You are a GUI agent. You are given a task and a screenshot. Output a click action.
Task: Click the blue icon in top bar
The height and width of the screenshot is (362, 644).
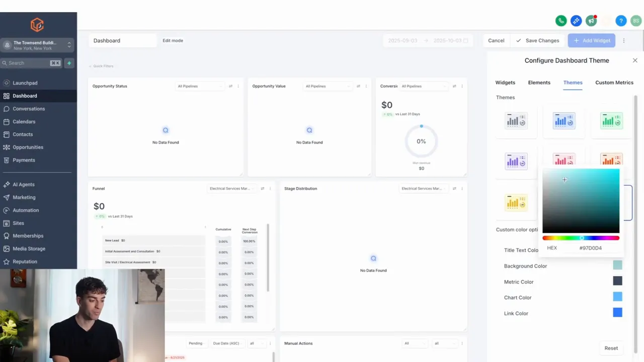click(576, 21)
